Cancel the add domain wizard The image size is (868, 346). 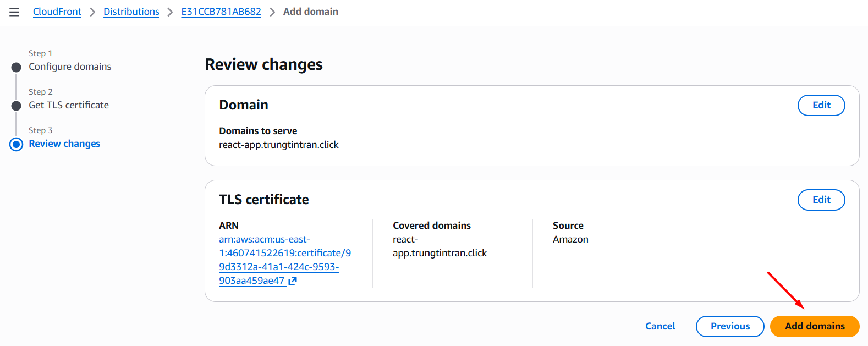tap(660, 326)
